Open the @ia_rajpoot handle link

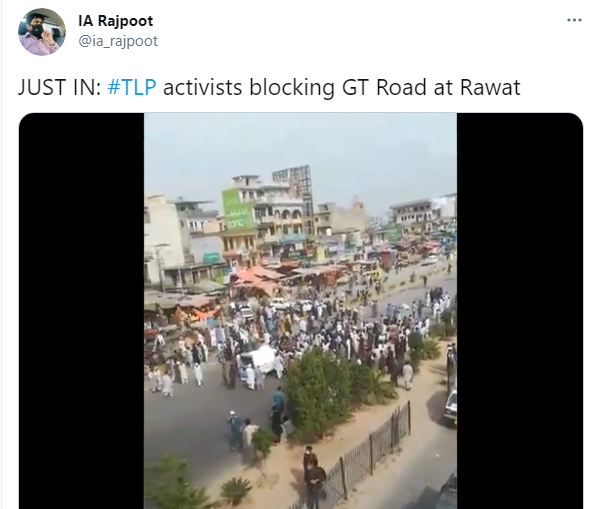pyautogui.click(x=118, y=41)
